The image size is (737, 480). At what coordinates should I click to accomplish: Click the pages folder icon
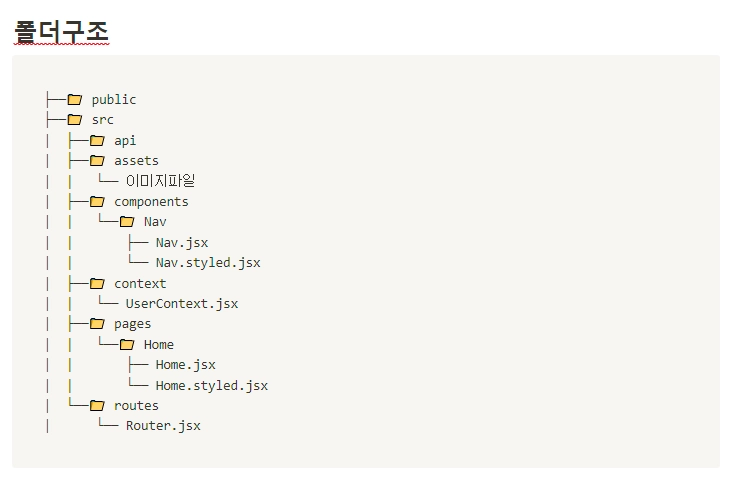(97, 323)
